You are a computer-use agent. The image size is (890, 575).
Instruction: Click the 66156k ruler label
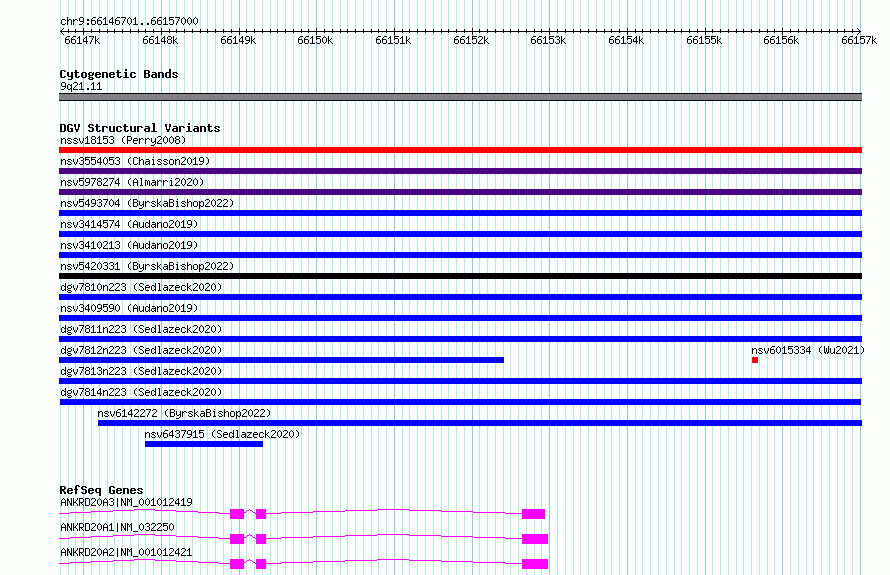pos(781,40)
